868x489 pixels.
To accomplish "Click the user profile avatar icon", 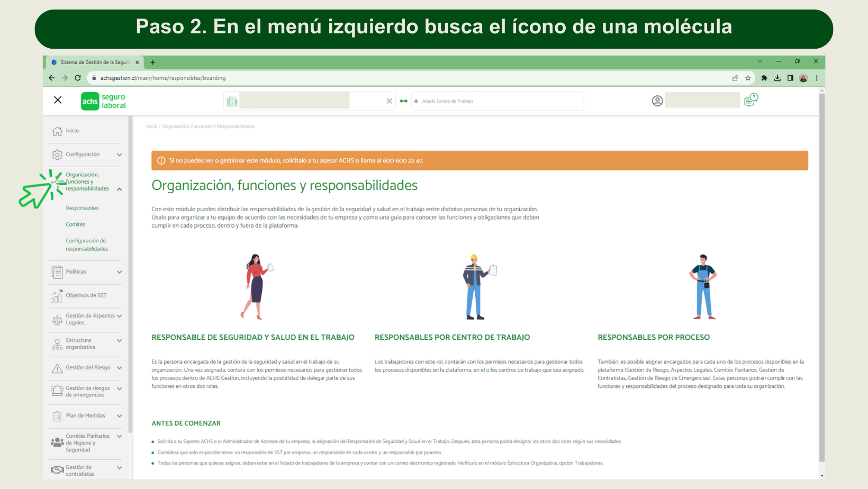I will (x=657, y=101).
